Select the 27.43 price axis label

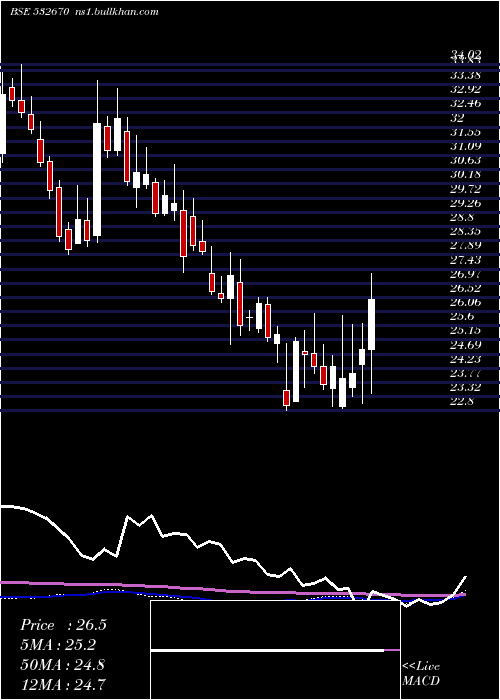(x=466, y=259)
